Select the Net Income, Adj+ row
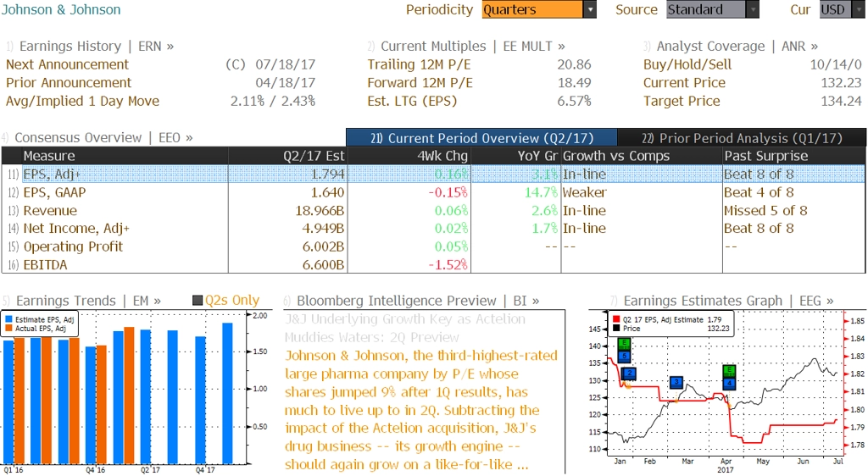This screenshot has width=868, height=476. [x=433, y=229]
